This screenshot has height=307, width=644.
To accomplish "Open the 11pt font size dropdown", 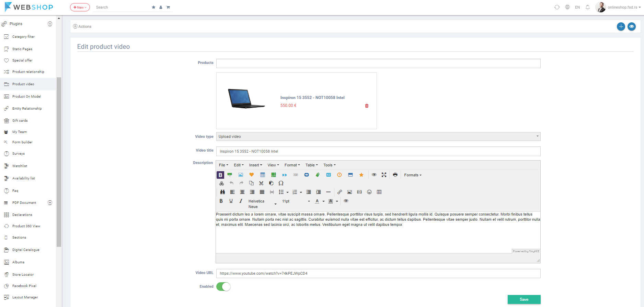I will [296, 201].
